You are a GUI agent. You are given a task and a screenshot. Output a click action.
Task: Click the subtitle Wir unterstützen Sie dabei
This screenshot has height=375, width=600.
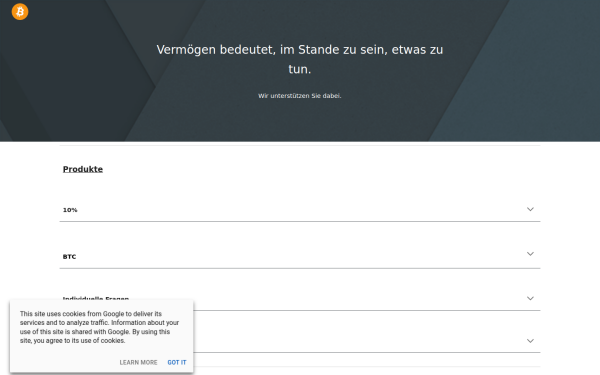click(x=300, y=96)
